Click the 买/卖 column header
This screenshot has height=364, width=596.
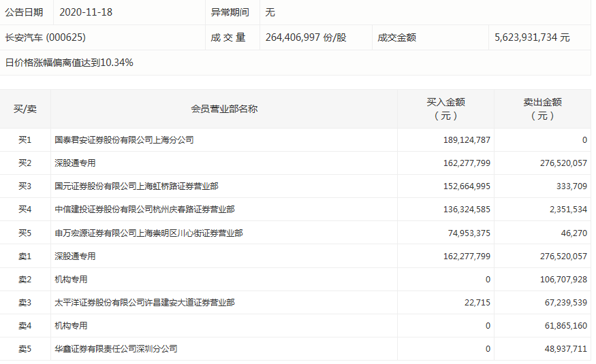pos(25,109)
